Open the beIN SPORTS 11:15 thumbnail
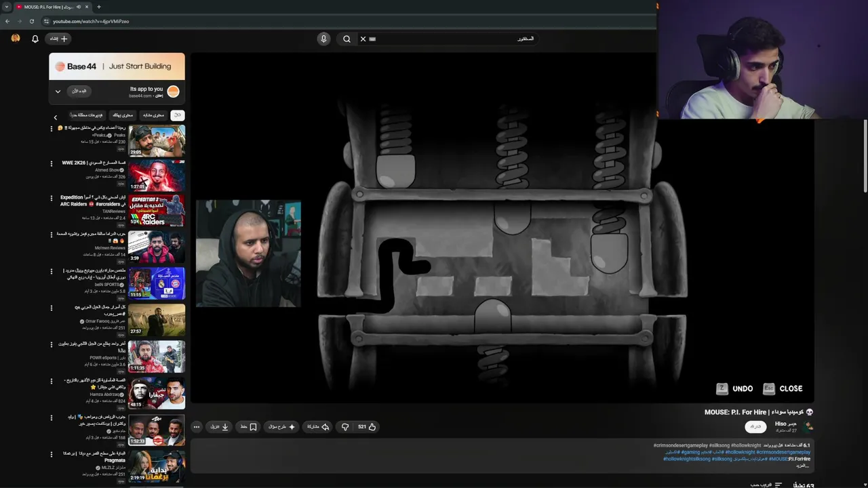The width and height of the screenshot is (868, 488). pos(157,283)
